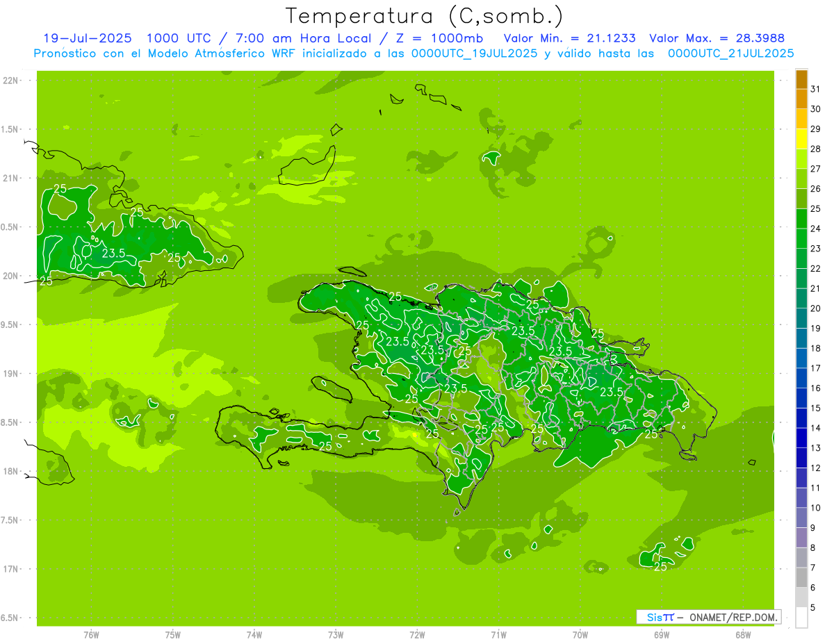The width and height of the screenshot is (834, 644).
Task: Click the 69W longitude axis label
Action: [x=662, y=634]
